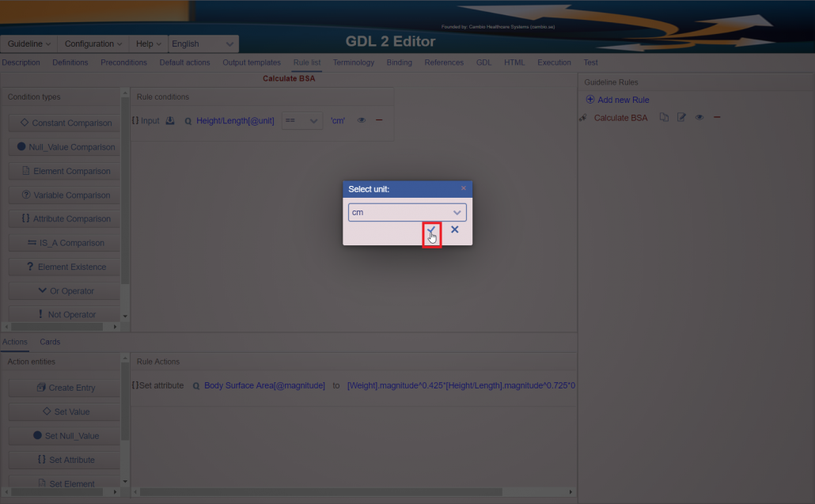Toggle the eye icon for Calculate BSA rule
Viewport: 815px width, 504px height.
(699, 118)
